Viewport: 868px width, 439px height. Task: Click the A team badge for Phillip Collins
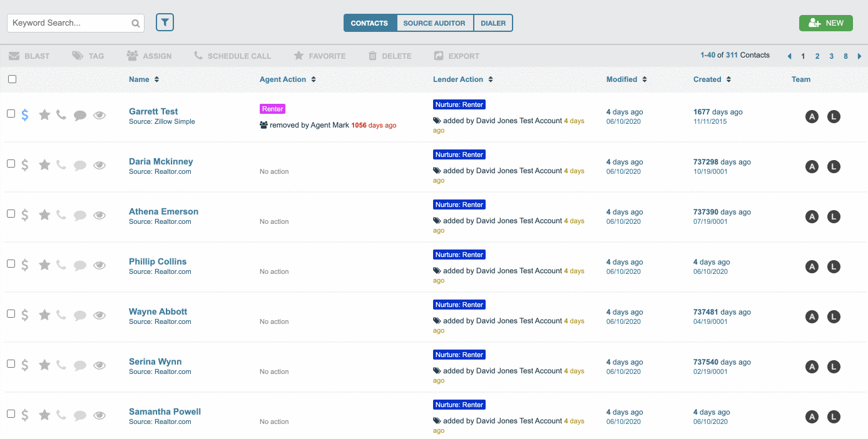pos(812,267)
